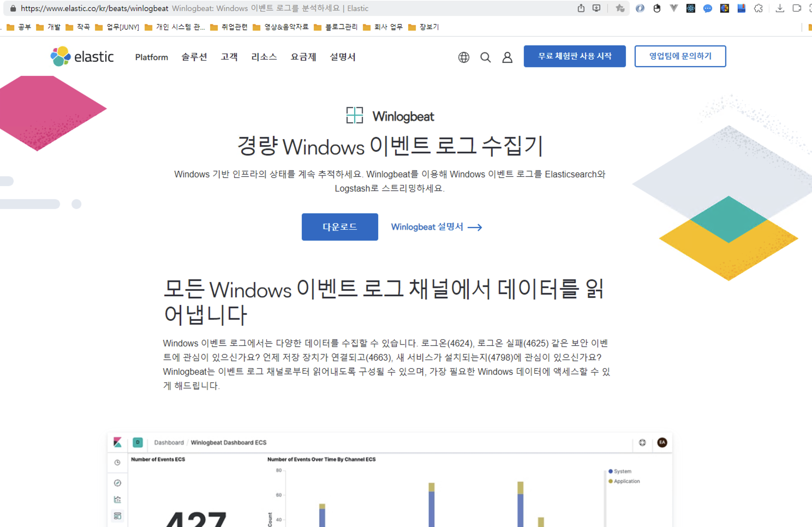The image size is (812, 527).
Task: Click the elastic logo
Action: (x=82, y=56)
